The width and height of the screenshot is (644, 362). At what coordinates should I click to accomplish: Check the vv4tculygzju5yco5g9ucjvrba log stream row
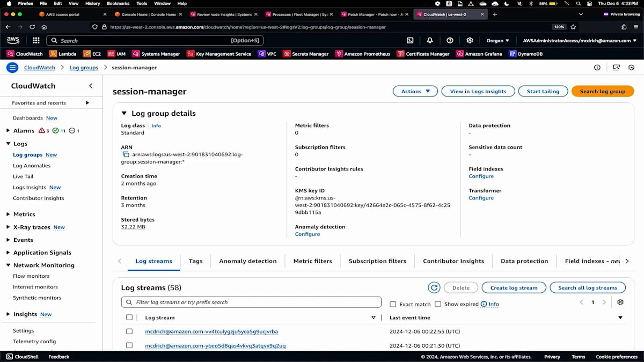pos(129,331)
